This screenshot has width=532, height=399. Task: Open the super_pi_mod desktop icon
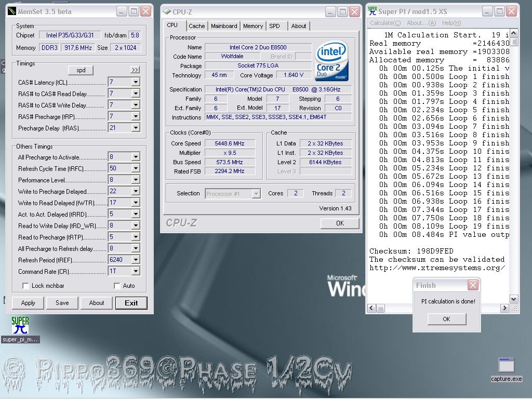pos(20,329)
